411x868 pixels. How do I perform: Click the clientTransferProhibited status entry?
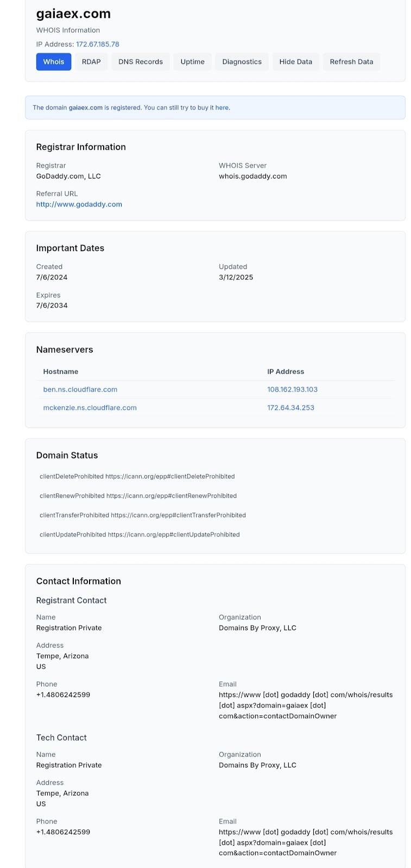click(143, 515)
